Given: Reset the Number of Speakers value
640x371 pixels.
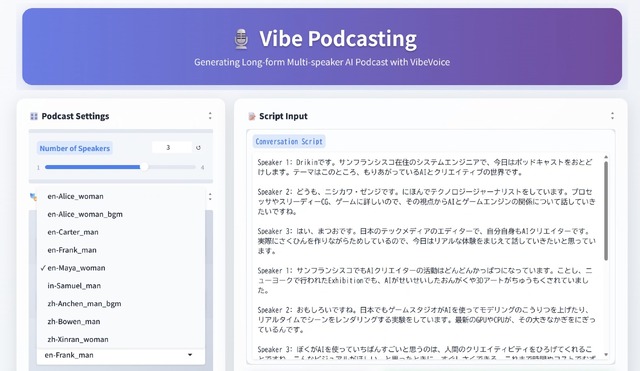Looking at the screenshot, I should [x=198, y=148].
